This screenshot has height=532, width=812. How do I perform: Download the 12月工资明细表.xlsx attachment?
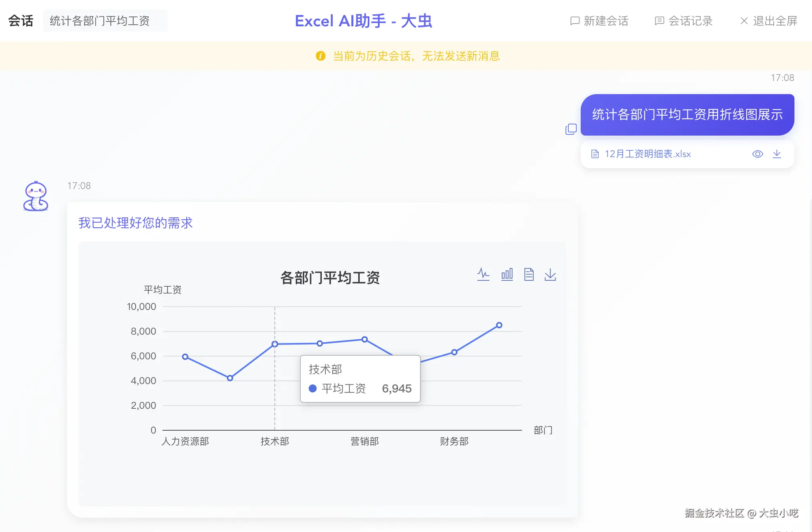pyautogui.click(x=777, y=154)
